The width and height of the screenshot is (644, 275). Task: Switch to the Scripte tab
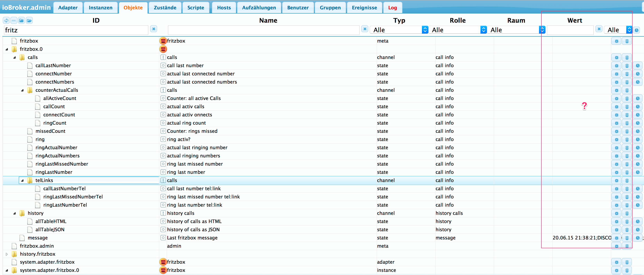(196, 8)
